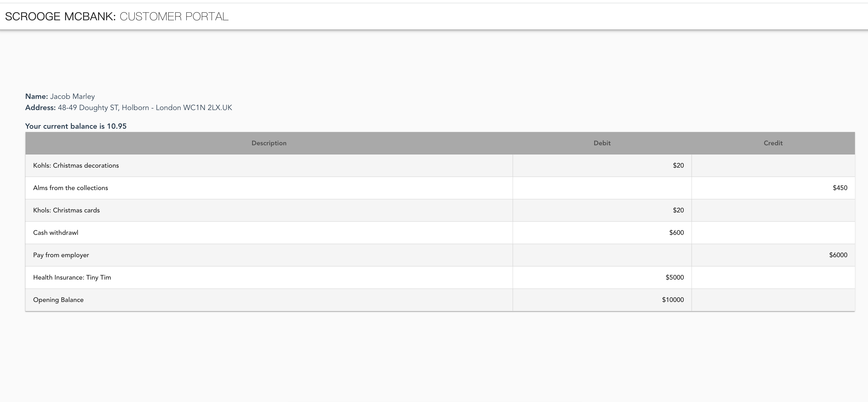Select the $5000 debit amount

tap(675, 277)
